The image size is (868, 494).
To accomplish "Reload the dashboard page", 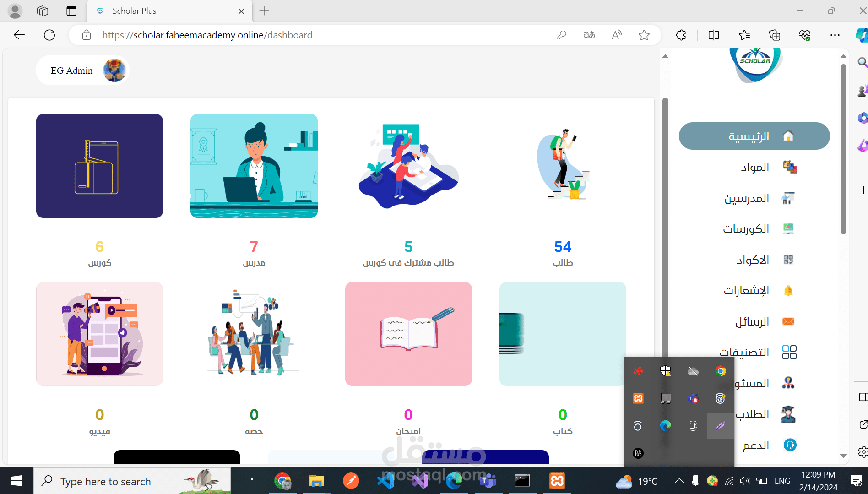I will pos(49,35).
